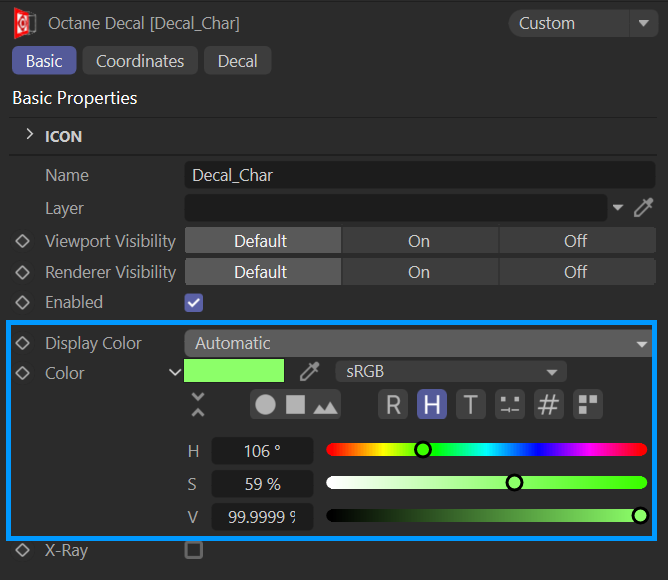Switch to color spectrum square mode
The width and height of the screenshot is (668, 580).
295,404
